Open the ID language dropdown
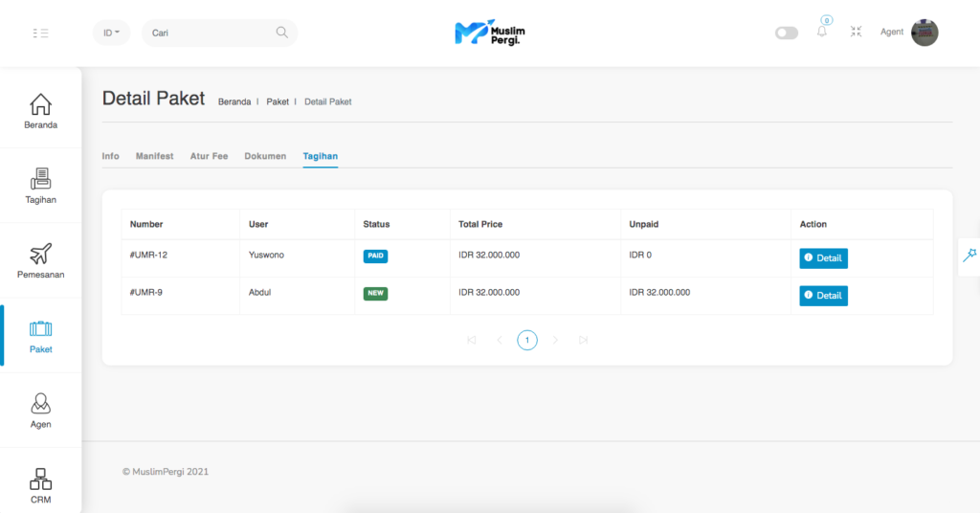The width and height of the screenshot is (980, 513). pos(112,33)
